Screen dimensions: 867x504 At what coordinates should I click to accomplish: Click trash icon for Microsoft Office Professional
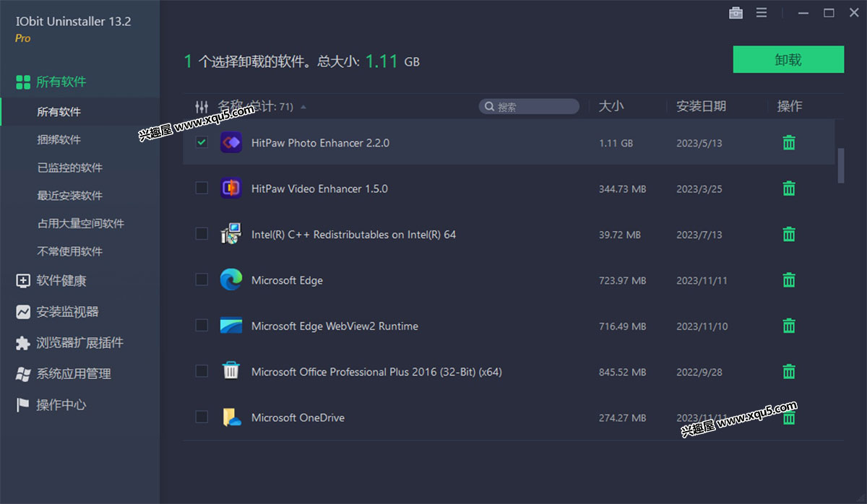789,371
